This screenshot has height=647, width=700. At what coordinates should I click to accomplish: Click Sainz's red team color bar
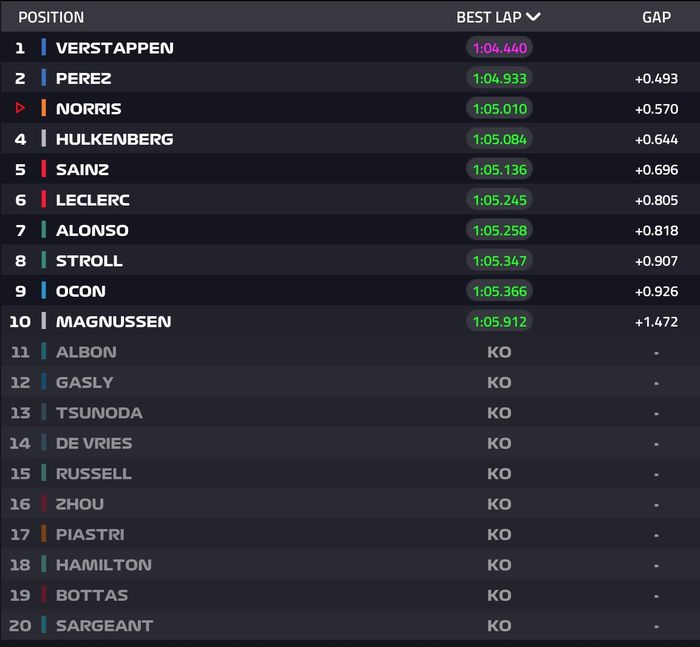[44, 169]
